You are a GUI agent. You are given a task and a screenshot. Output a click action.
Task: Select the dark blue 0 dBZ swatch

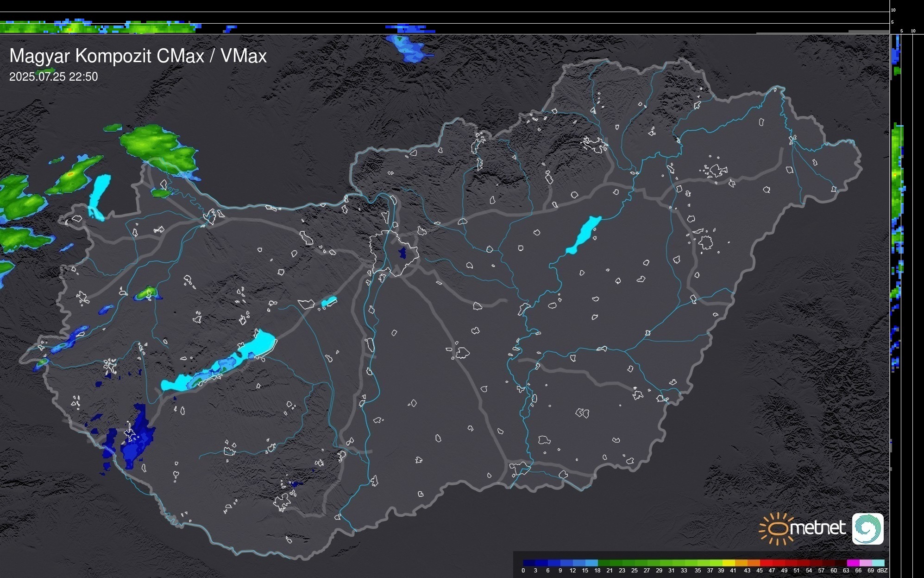529,563
